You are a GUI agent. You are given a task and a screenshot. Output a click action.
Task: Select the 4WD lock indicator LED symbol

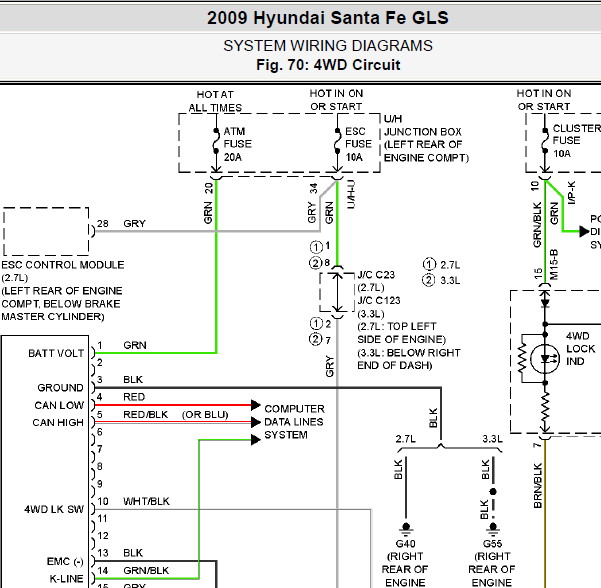tap(545, 359)
